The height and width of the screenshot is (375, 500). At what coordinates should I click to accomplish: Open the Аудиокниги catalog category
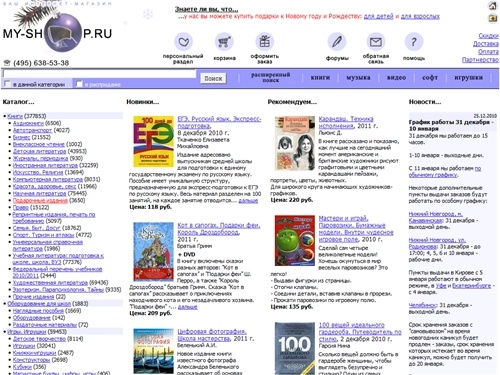click(28, 123)
